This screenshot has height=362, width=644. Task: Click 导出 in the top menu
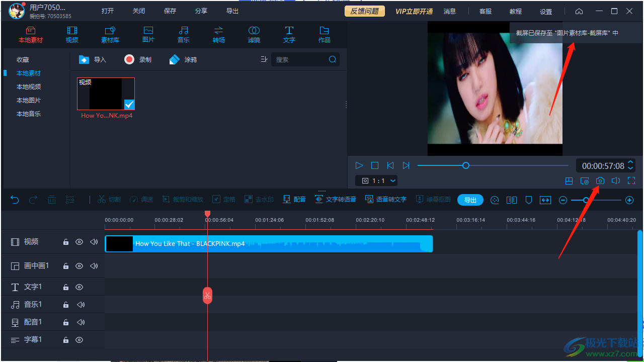click(232, 11)
